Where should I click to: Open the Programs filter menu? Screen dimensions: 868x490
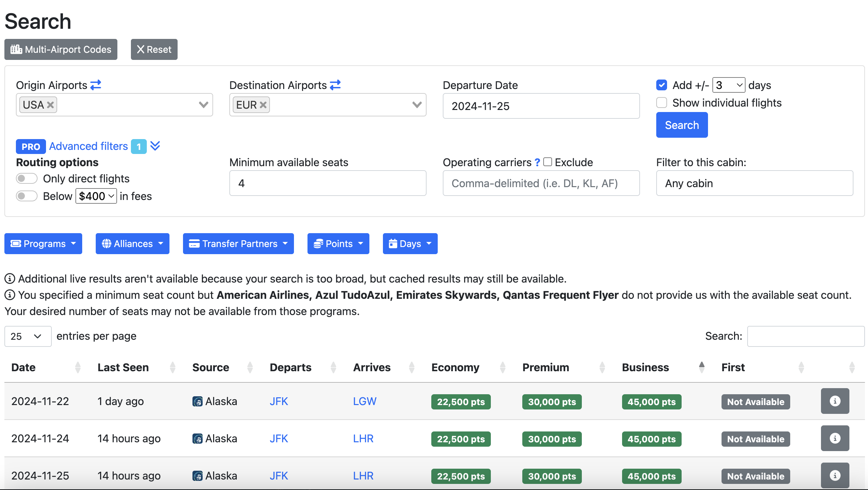(x=43, y=244)
